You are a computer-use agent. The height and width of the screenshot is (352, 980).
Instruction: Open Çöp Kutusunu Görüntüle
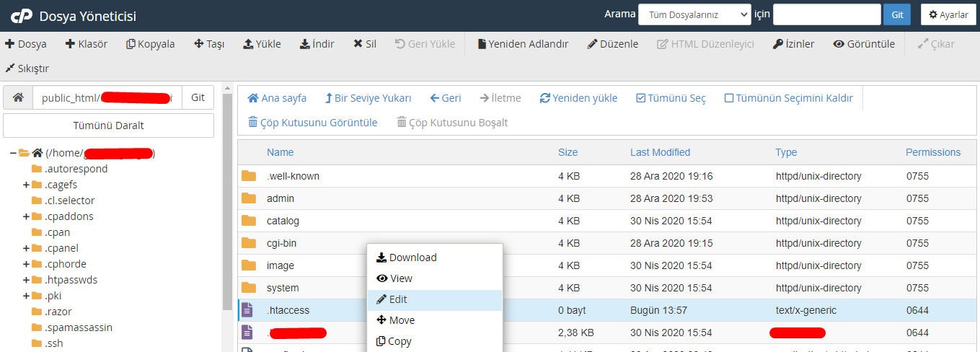312,123
